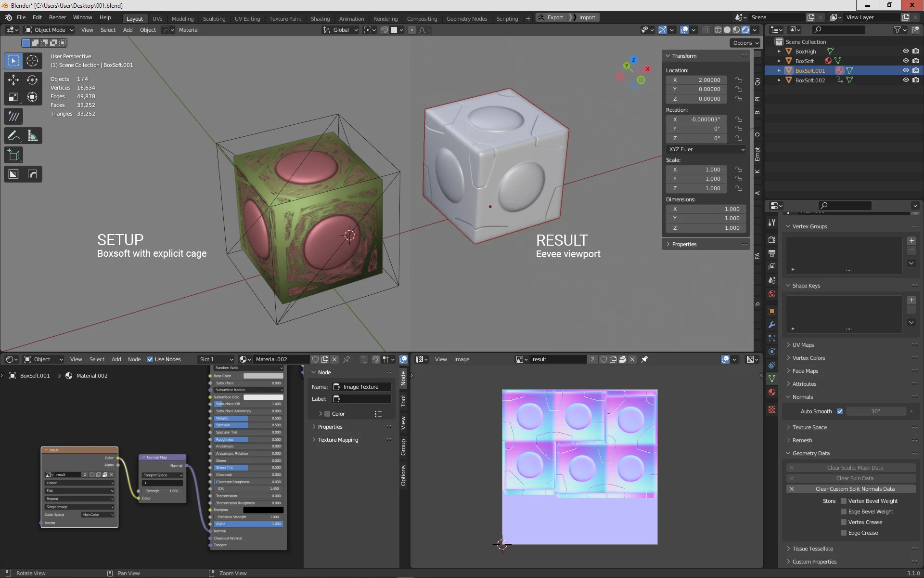
Task: Click the Import button
Action: pyautogui.click(x=583, y=17)
